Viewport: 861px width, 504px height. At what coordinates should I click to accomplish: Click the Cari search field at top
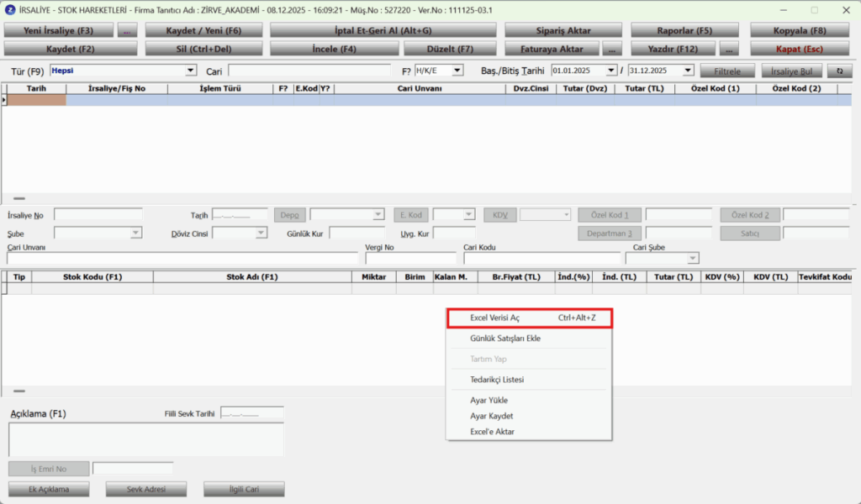coord(309,71)
